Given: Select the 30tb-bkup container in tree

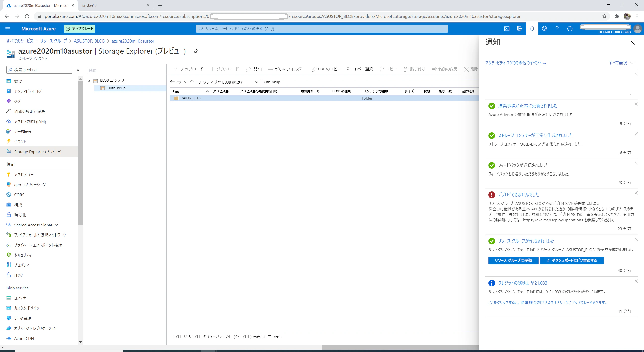Looking at the screenshot, I should pos(117,88).
